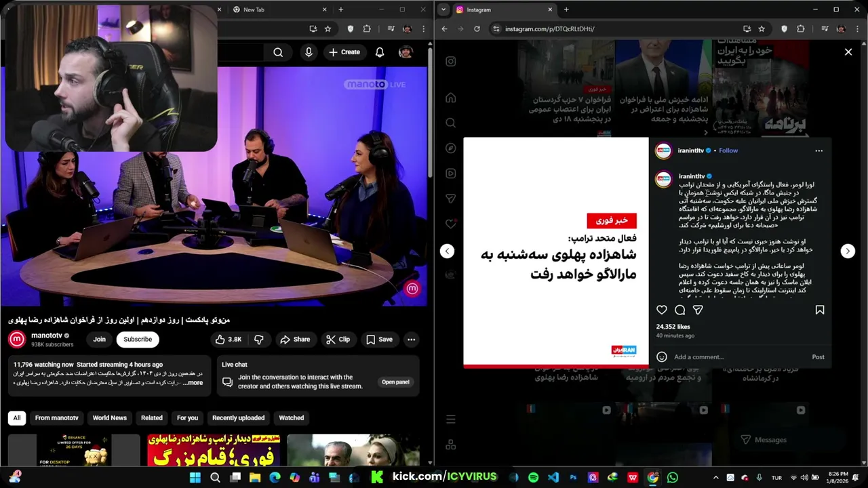The height and width of the screenshot is (488, 868).
Task: View the 24,352 likes list
Action: [x=673, y=327]
